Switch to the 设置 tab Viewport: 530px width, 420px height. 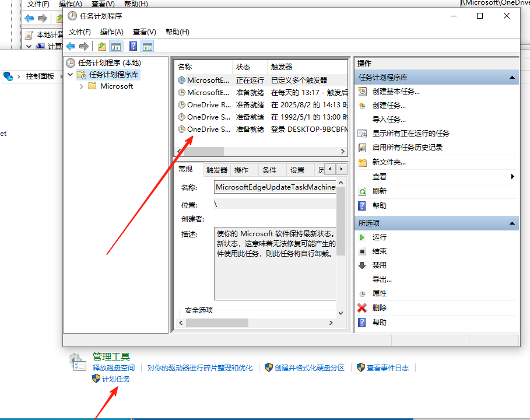[297, 170]
